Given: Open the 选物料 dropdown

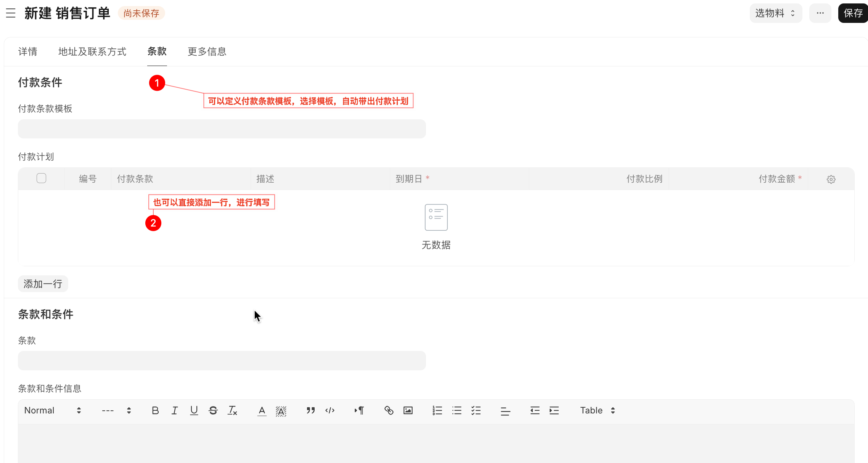Looking at the screenshot, I should 775,13.
